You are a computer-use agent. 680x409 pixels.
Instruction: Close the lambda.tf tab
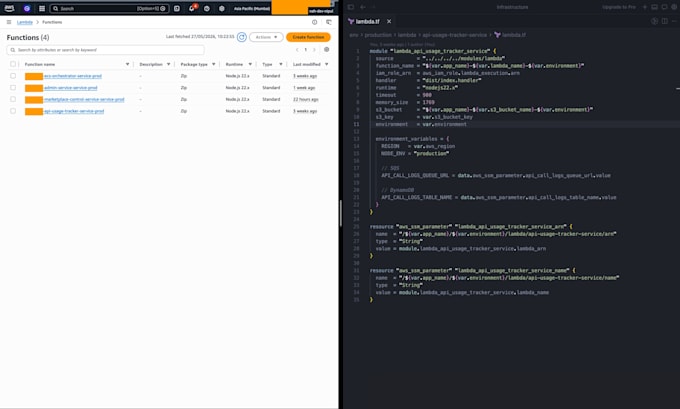(389, 21)
